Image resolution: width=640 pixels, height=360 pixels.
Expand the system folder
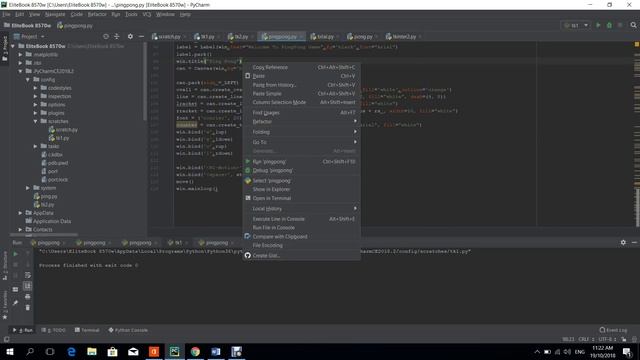tap(28, 188)
